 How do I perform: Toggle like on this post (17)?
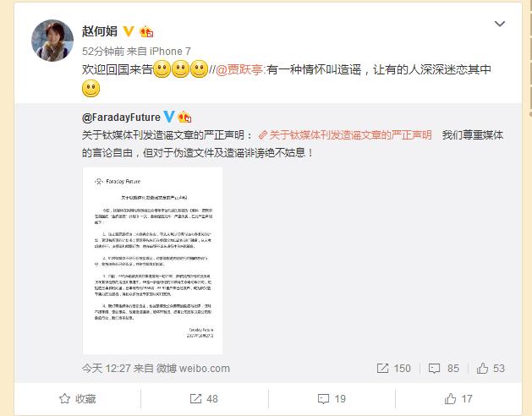tap(458, 399)
